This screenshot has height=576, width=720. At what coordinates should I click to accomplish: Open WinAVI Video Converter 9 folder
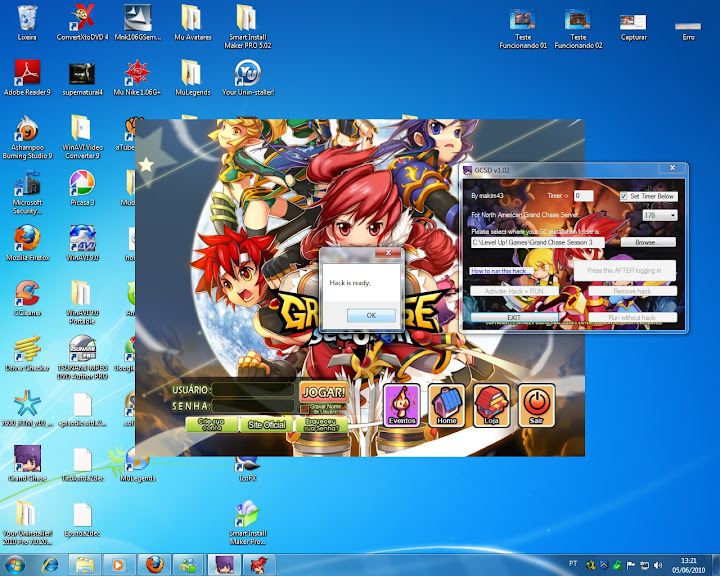coord(82,137)
